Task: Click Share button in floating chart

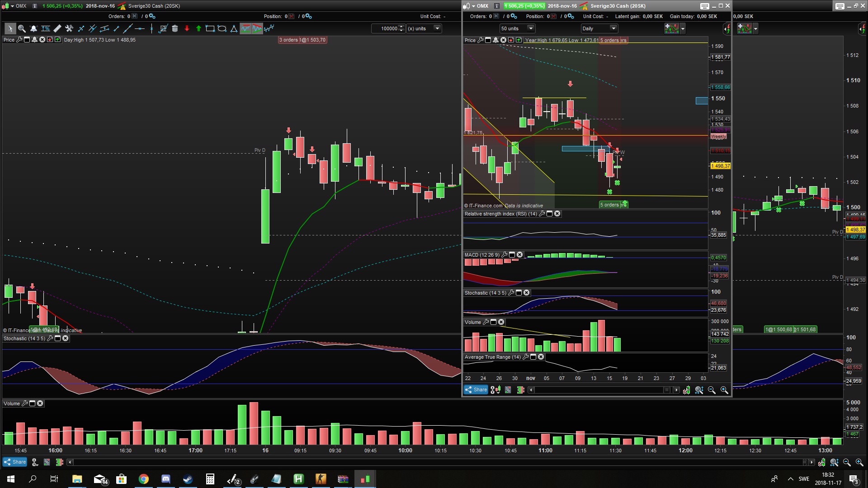Action: click(476, 389)
